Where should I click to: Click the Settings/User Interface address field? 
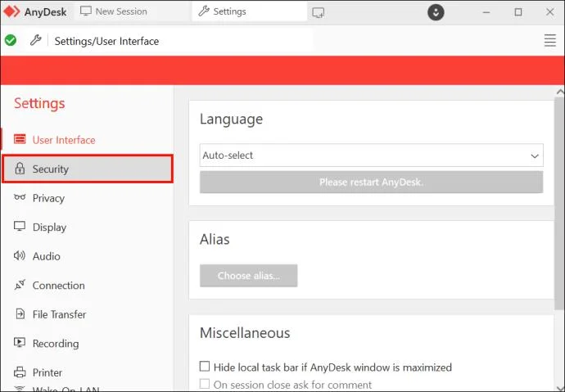point(182,41)
